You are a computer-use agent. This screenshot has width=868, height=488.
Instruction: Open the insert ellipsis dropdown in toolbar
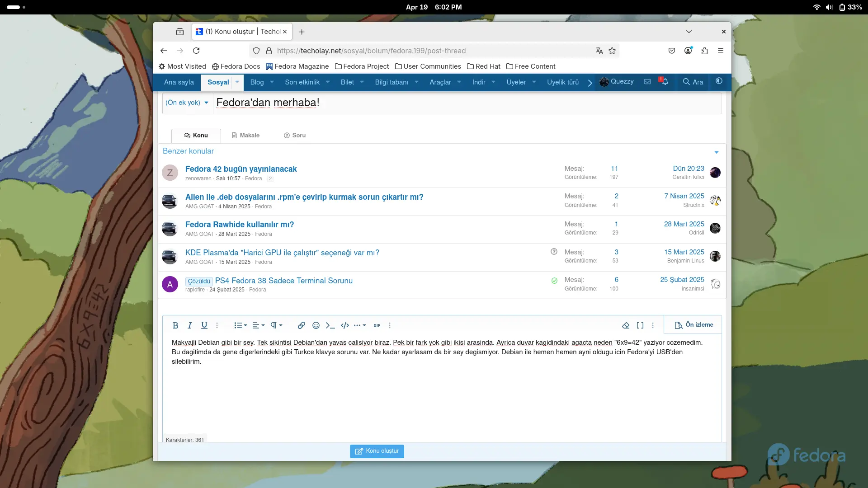pos(360,325)
